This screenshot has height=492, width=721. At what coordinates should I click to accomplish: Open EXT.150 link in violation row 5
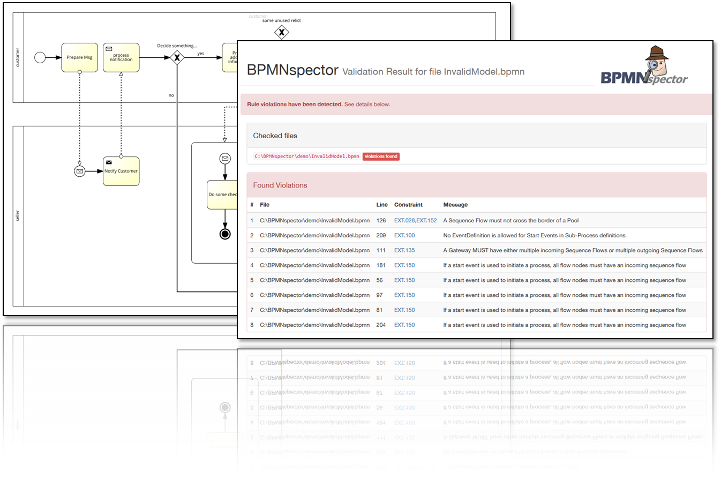pyautogui.click(x=405, y=280)
